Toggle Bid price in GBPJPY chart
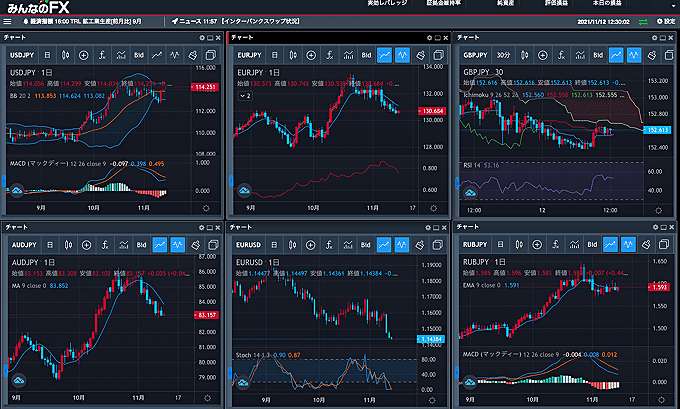The width and height of the screenshot is (680, 409). (598, 55)
